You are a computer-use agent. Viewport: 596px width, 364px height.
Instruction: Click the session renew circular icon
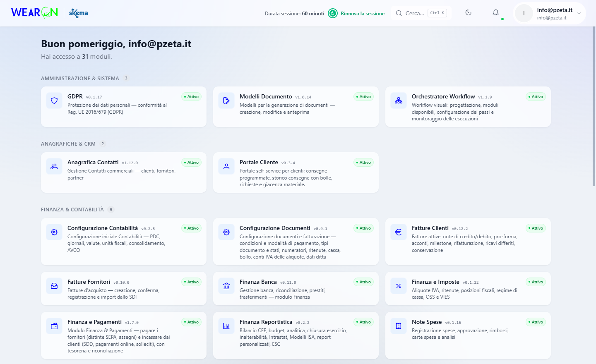pyautogui.click(x=333, y=13)
